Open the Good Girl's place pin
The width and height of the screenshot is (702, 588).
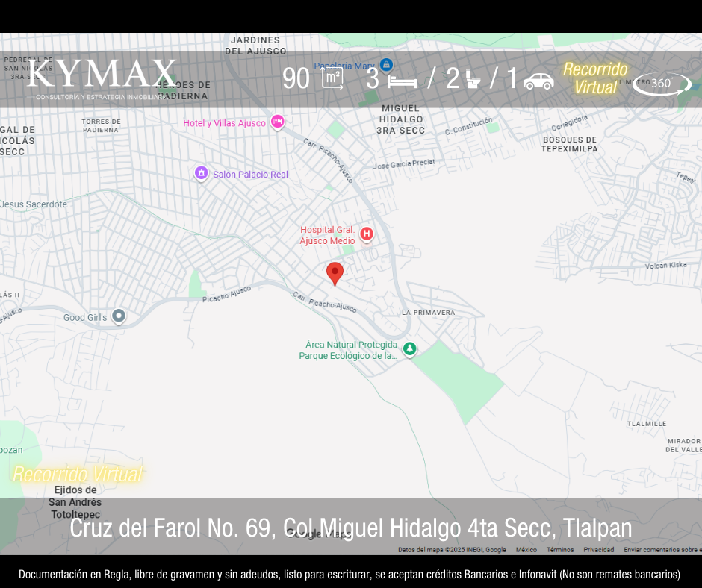119,316
